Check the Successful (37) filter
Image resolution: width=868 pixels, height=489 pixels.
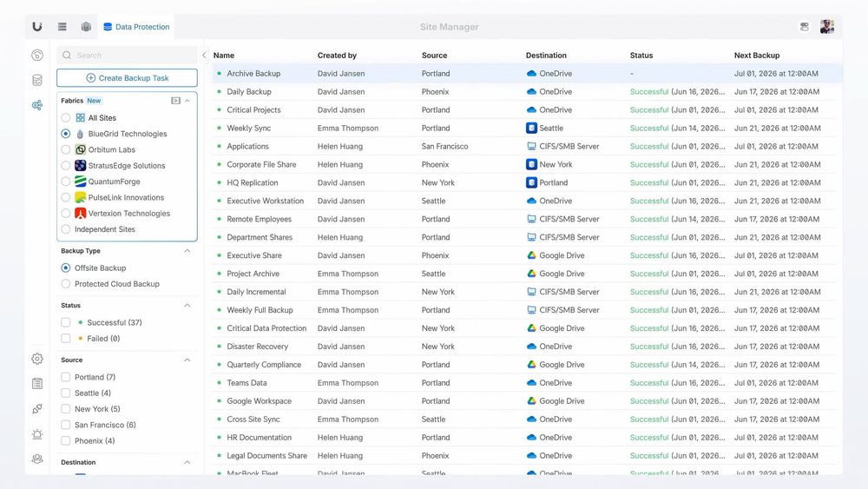[66, 322]
